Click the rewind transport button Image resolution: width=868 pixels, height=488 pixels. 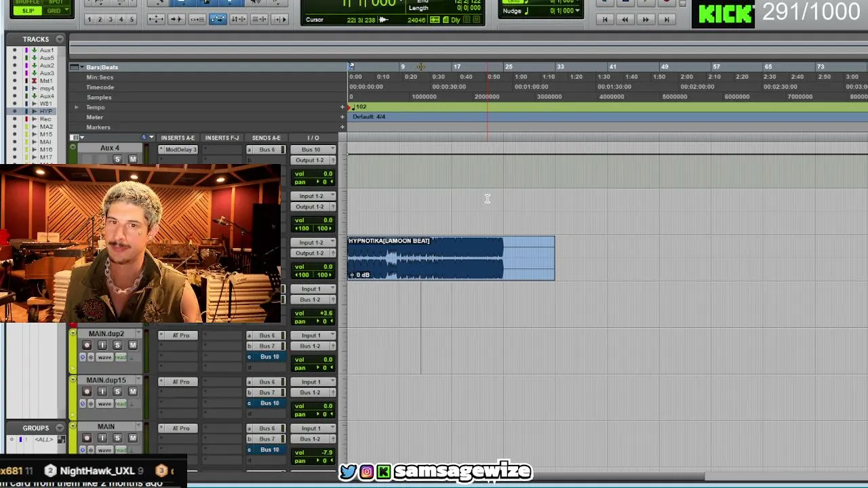click(x=625, y=19)
